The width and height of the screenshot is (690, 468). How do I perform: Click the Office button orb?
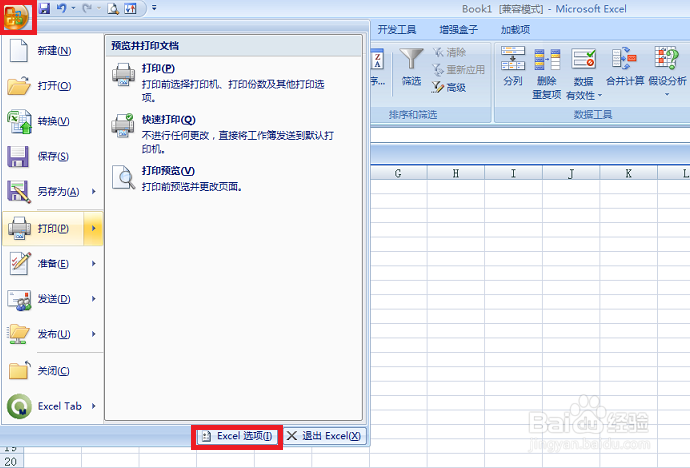tap(16, 17)
